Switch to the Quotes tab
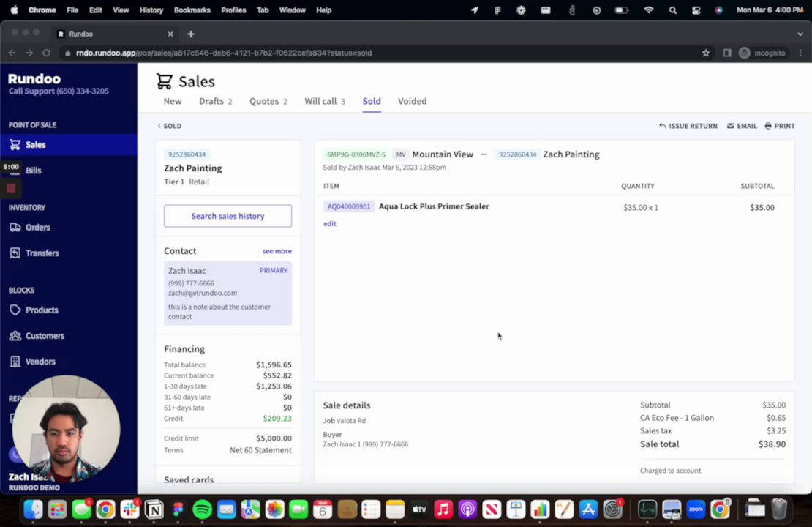The image size is (812, 527). click(268, 101)
